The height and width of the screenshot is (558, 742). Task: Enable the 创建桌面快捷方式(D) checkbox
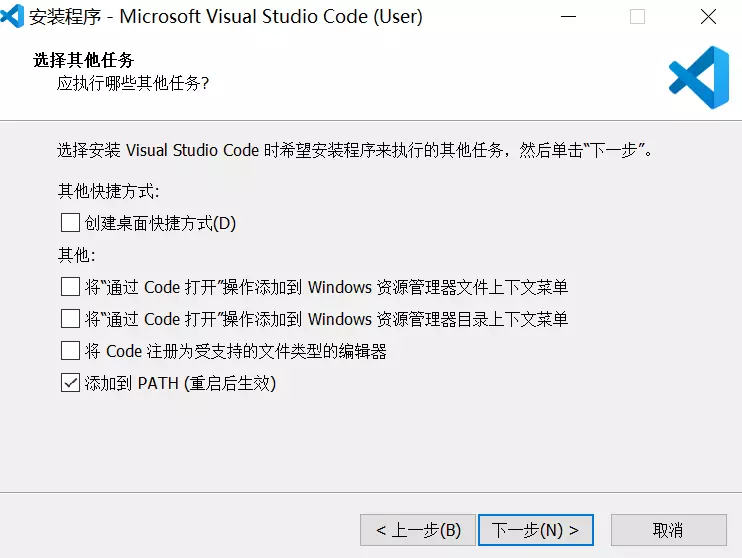(70, 222)
